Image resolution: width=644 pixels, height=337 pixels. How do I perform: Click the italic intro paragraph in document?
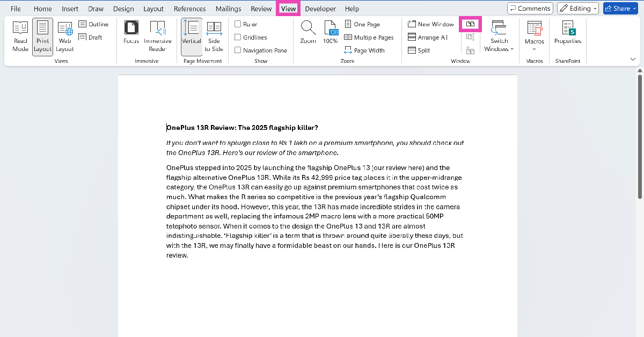point(315,148)
